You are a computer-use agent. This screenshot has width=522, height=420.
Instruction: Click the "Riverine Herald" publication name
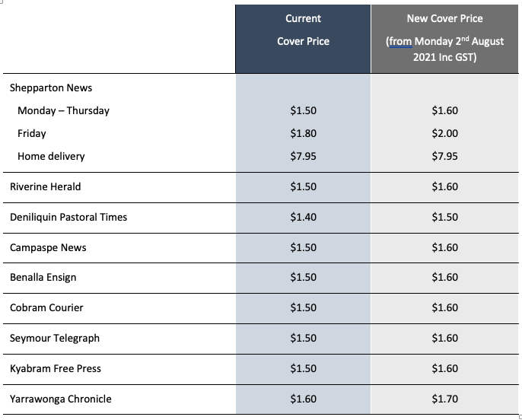pyautogui.click(x=45, y=186)
